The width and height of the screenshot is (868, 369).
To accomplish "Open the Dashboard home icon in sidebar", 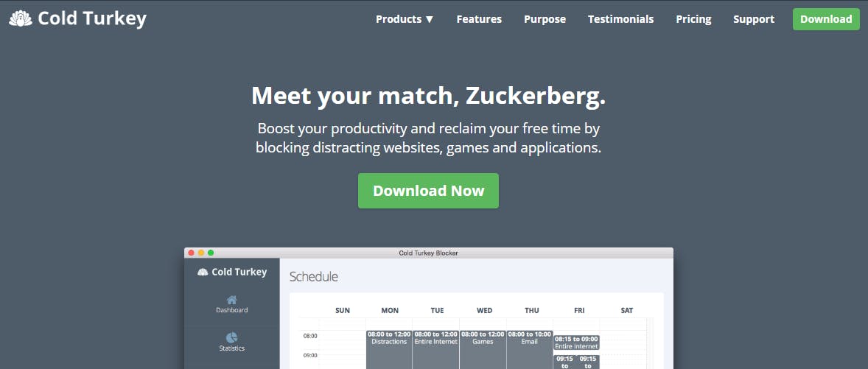I will 232,300.
